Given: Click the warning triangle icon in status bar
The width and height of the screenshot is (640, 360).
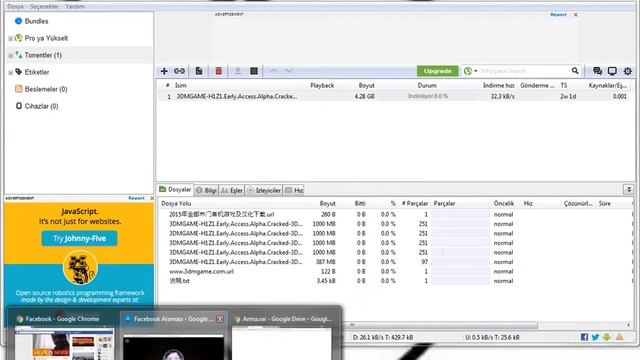Looking at the screenshot, I should 620,337.
